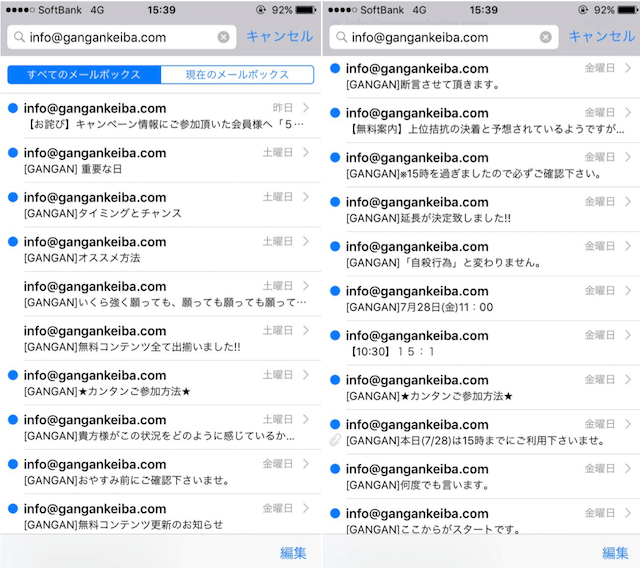Screen dimensions: 640x568
Task: Tap unread dot of 【無料案内】上位拮抗 mail
Action: click(335, 113)
